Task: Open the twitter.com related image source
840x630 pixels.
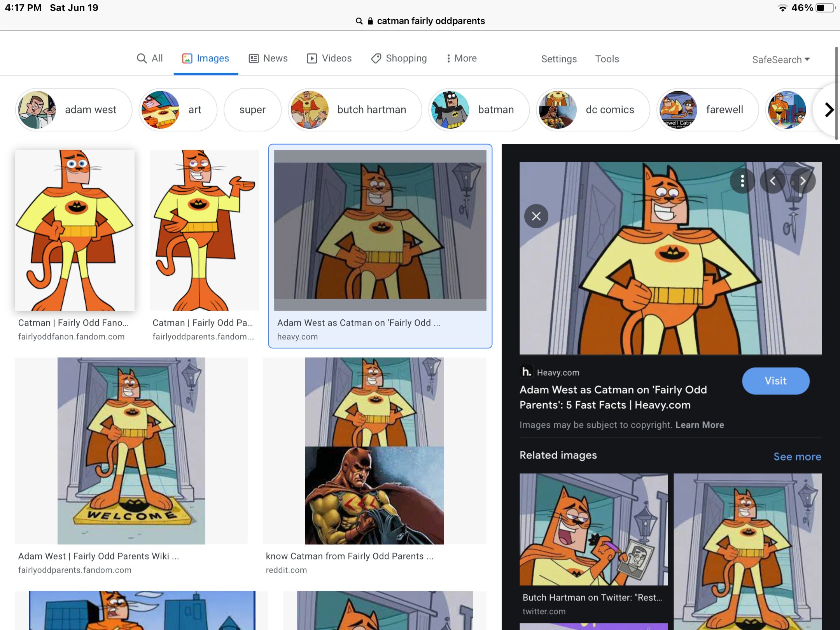Action: point(544,611)
